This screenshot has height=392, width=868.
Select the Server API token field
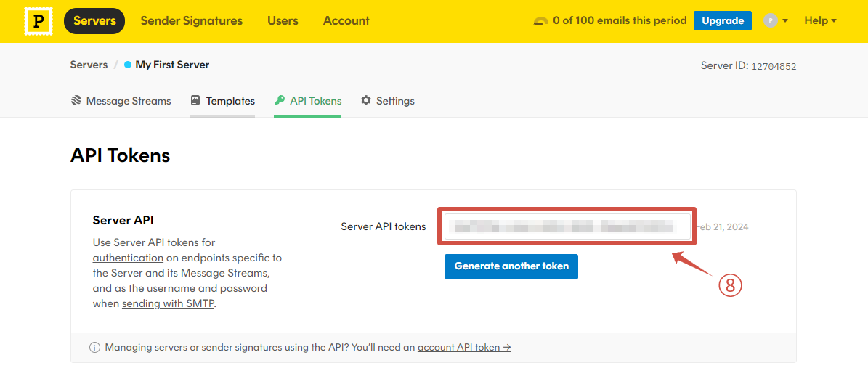(567, 226)
